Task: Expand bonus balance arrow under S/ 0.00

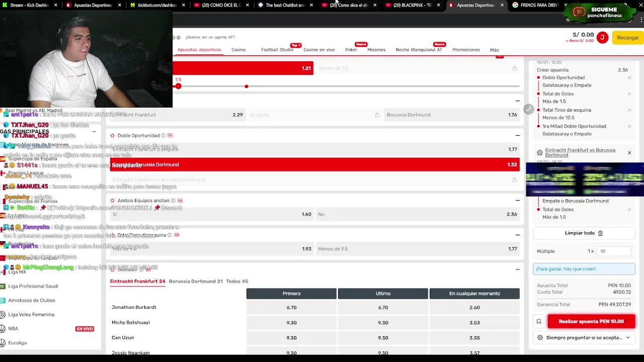Action: (x=568, y=41)
